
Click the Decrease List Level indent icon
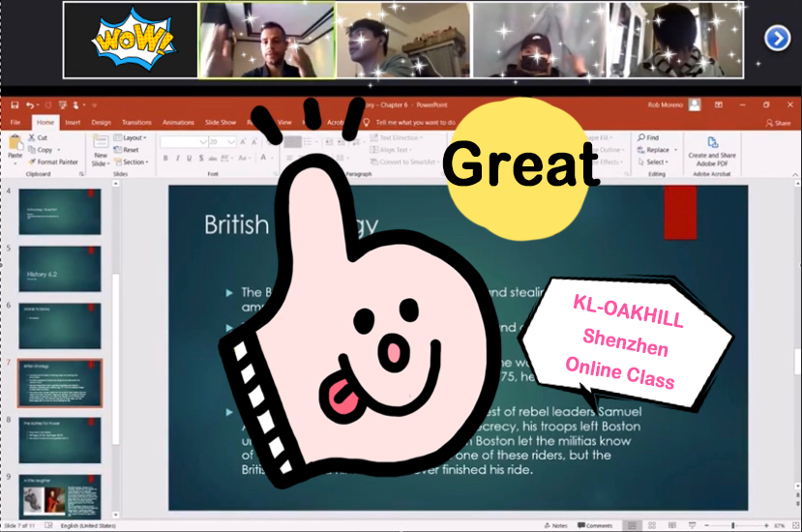[x=329, y=141]
